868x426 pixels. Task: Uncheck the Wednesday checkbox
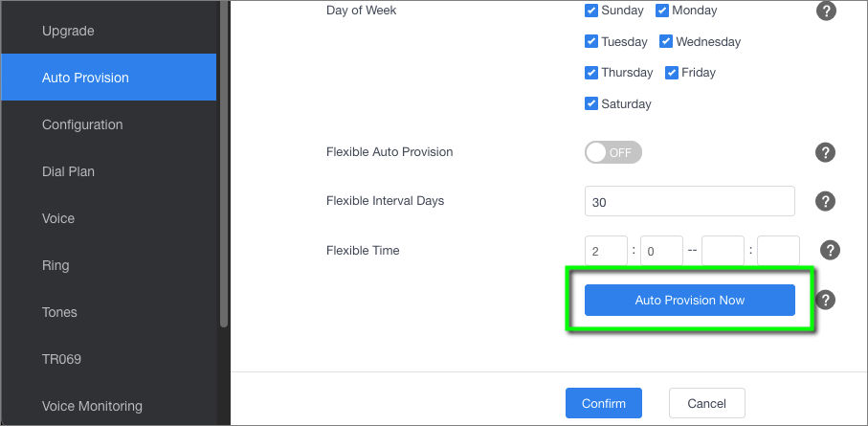tap(666, 41)
